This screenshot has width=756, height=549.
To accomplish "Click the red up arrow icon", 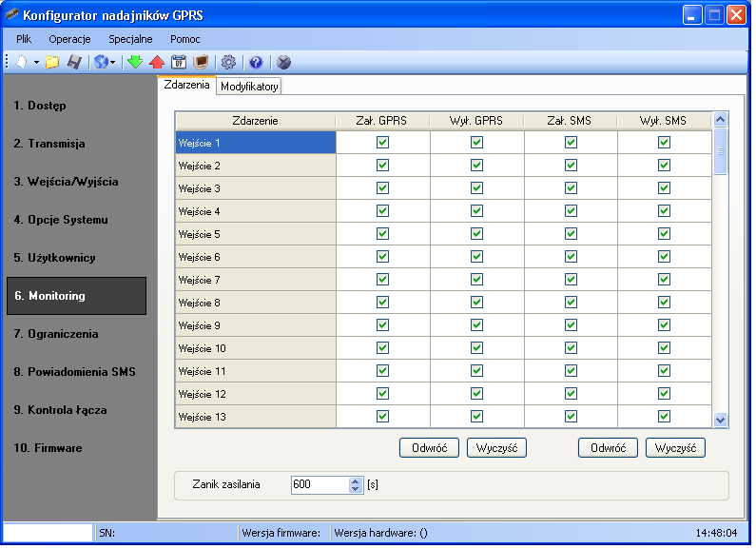I will tap(157, 62).
